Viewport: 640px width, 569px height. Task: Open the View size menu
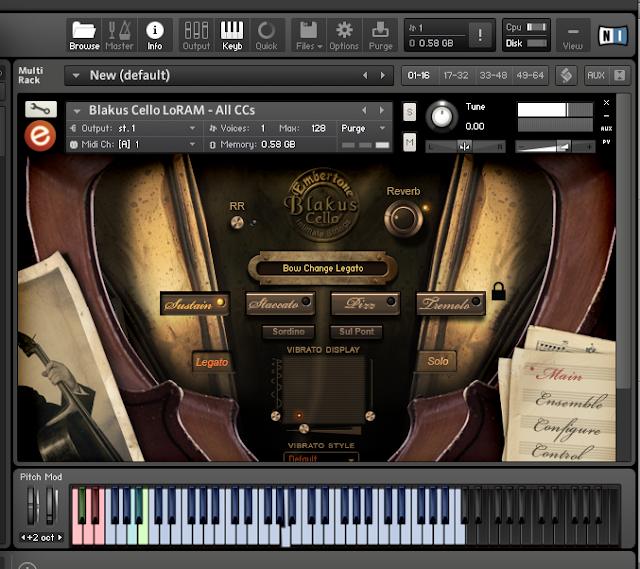(573, 35)
